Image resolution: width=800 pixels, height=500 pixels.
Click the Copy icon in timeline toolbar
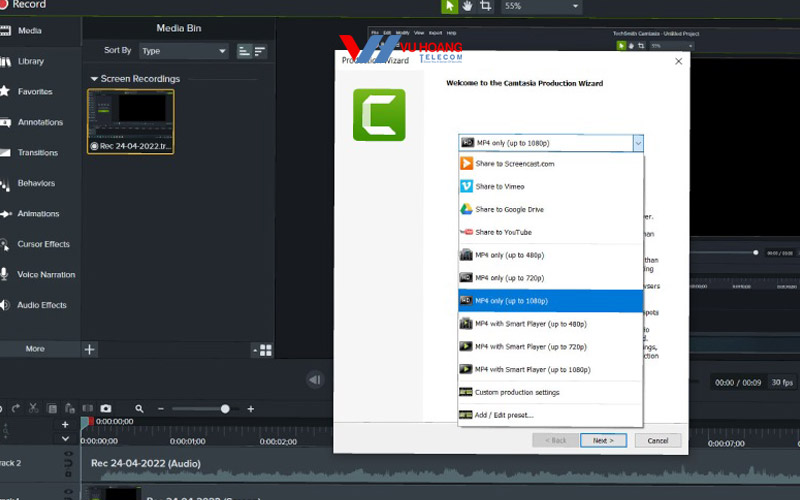pos(52,409)
